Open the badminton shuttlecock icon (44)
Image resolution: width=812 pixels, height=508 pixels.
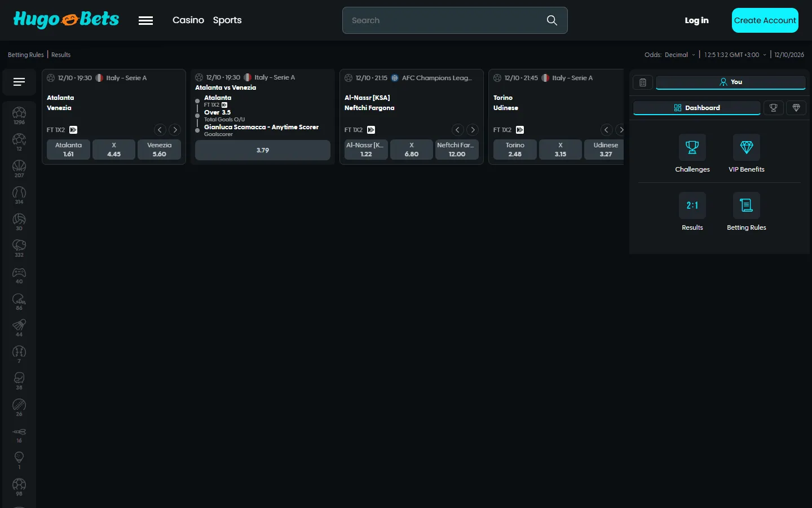coord(19,327)
